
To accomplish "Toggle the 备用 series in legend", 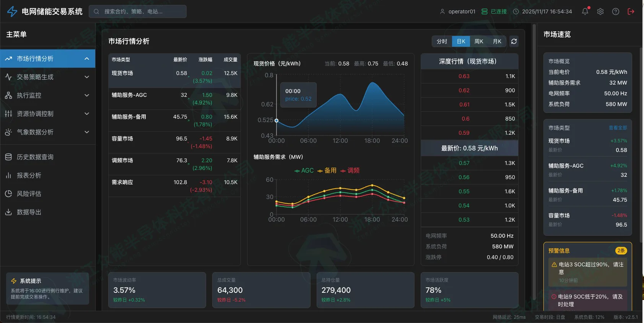I will click(327, 171).
